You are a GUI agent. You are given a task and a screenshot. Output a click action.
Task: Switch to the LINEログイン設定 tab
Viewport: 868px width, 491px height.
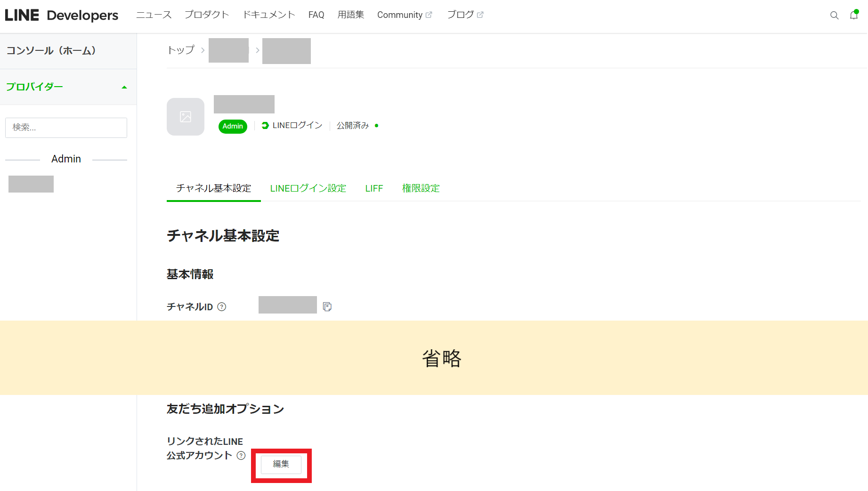[308, 188]
